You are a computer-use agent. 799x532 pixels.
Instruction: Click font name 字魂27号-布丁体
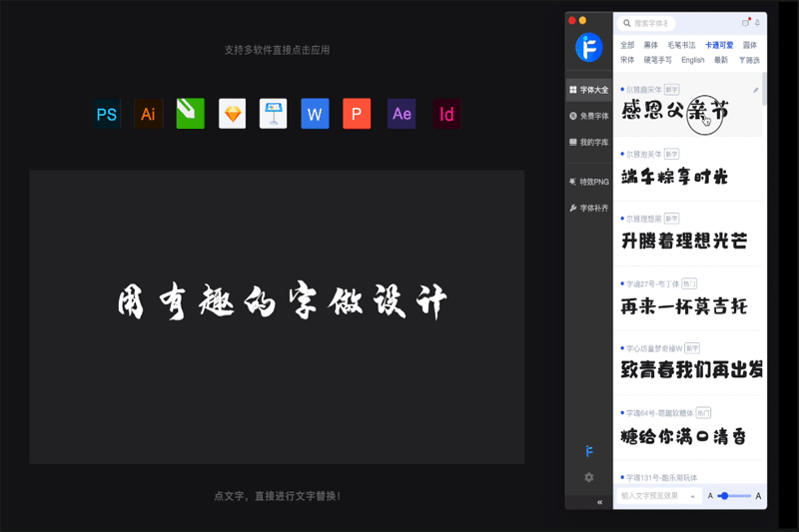[x=653, y=284]
